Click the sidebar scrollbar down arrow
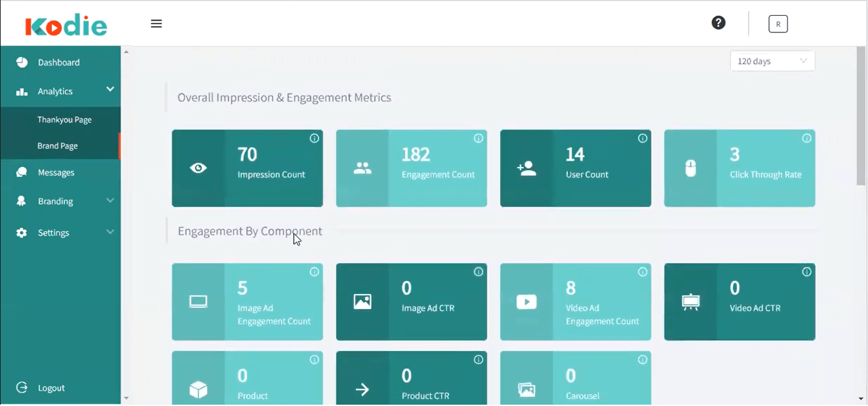Viewport: 868px width, 406px height. click(x=126, y=397)
